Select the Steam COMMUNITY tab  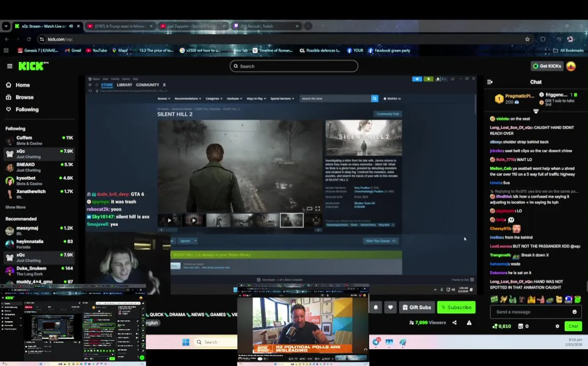(x=147, y=85)
